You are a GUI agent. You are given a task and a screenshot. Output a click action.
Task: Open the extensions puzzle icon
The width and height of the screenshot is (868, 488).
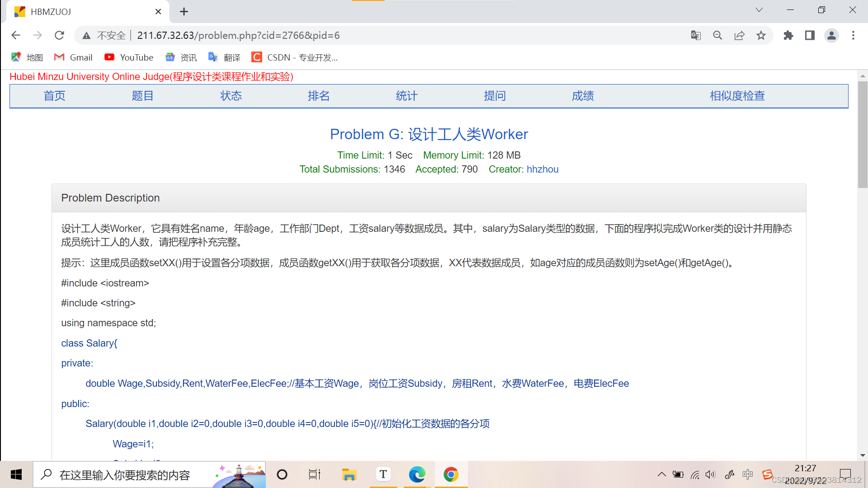[x=788, y=35]
